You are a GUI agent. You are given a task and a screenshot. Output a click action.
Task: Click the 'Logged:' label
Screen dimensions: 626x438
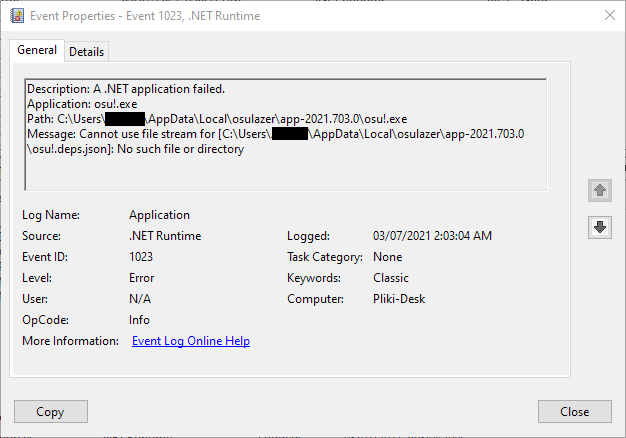coord(309,236)
